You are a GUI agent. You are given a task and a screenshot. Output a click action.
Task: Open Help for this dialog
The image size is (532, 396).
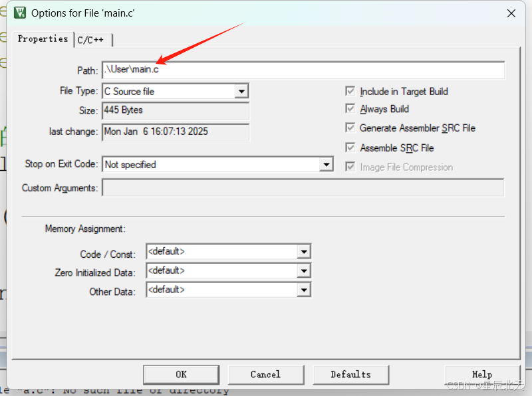pyautogui.click(x=482, y=375)
